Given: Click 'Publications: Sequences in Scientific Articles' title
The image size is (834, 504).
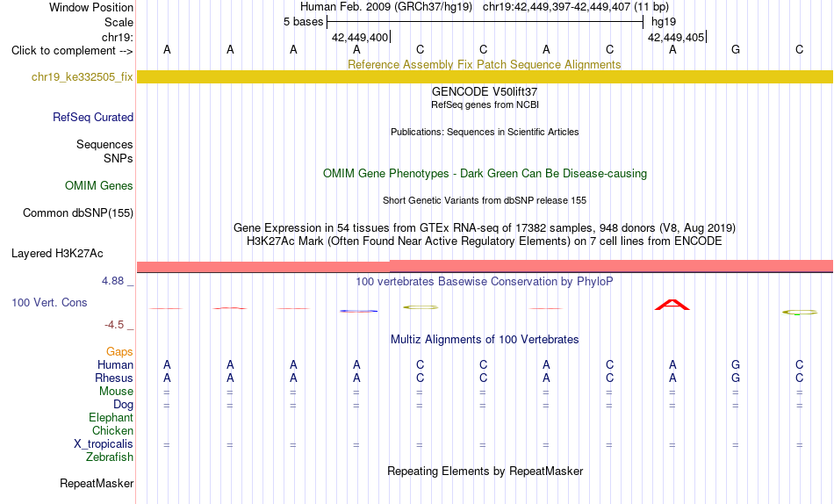Looking at the screenshot, I should 485,132.
